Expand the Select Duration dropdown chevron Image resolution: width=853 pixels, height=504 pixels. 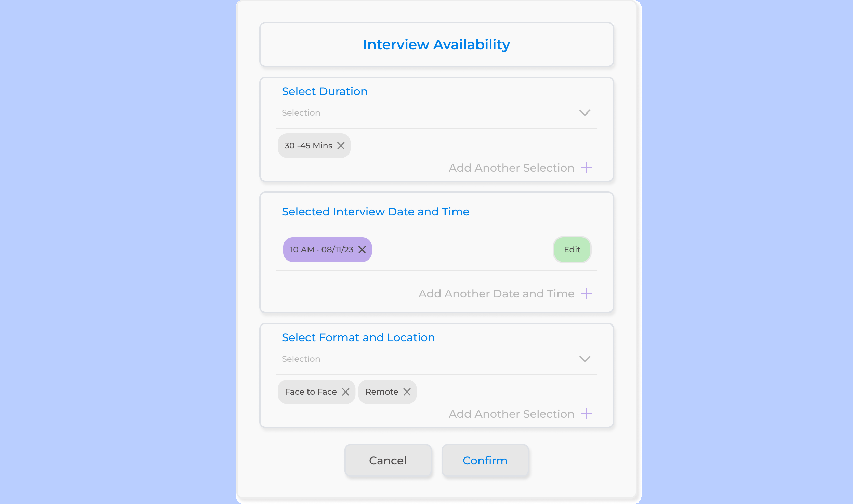click(x=585, y=113)
